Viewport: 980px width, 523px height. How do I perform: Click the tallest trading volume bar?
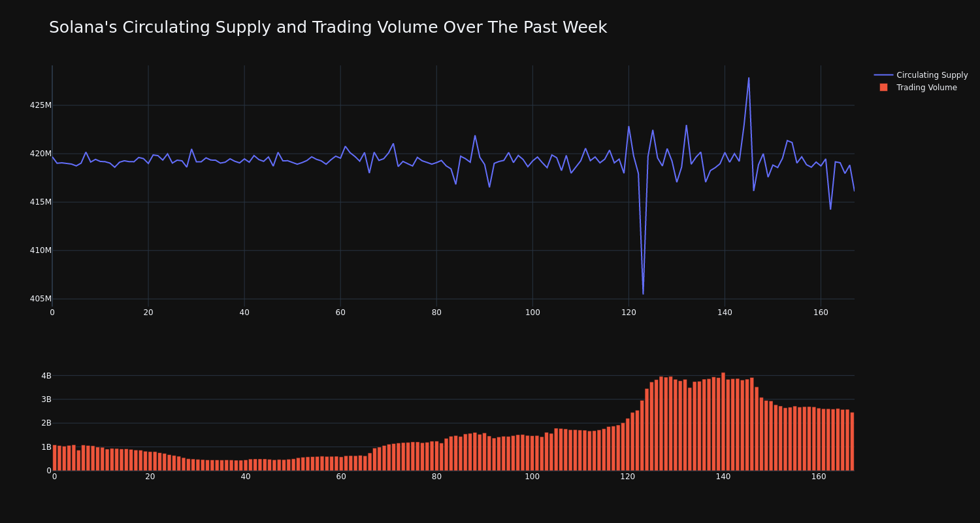click(723, 422)
